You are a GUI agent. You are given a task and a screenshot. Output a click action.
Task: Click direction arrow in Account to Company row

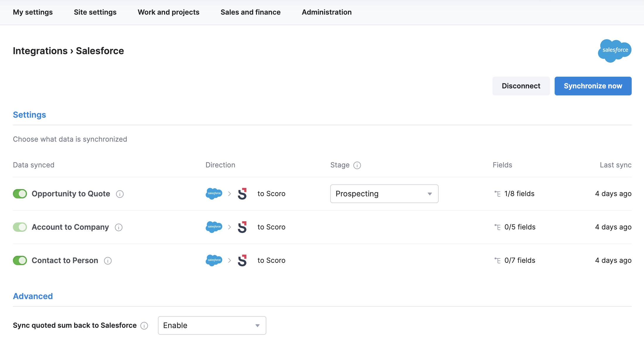[x=230, y=227]
